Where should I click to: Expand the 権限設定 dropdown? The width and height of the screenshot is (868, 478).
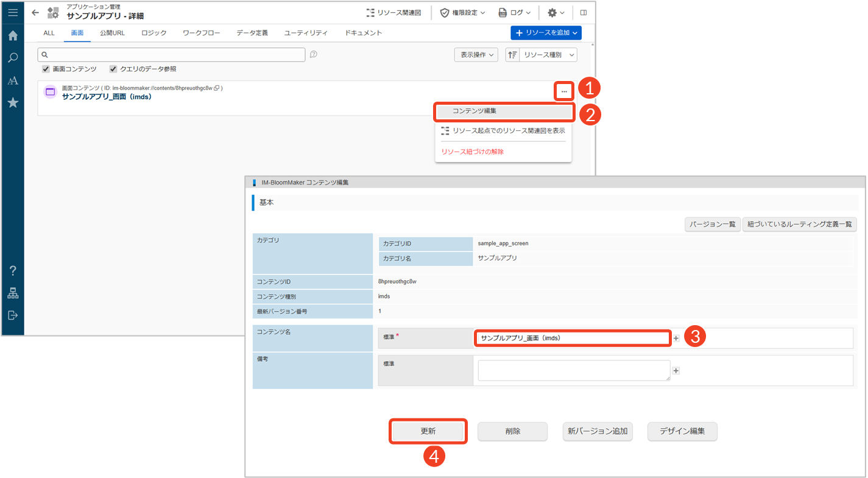coord(463,12)
